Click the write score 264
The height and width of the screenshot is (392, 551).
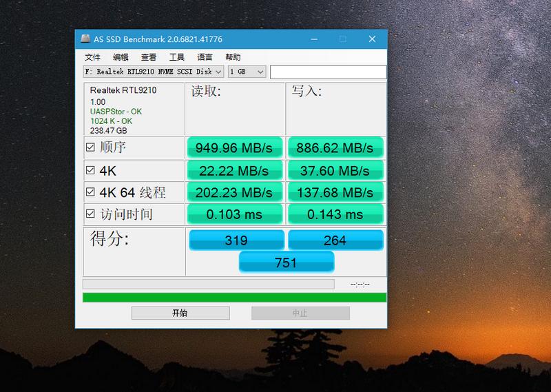(335, 240)
